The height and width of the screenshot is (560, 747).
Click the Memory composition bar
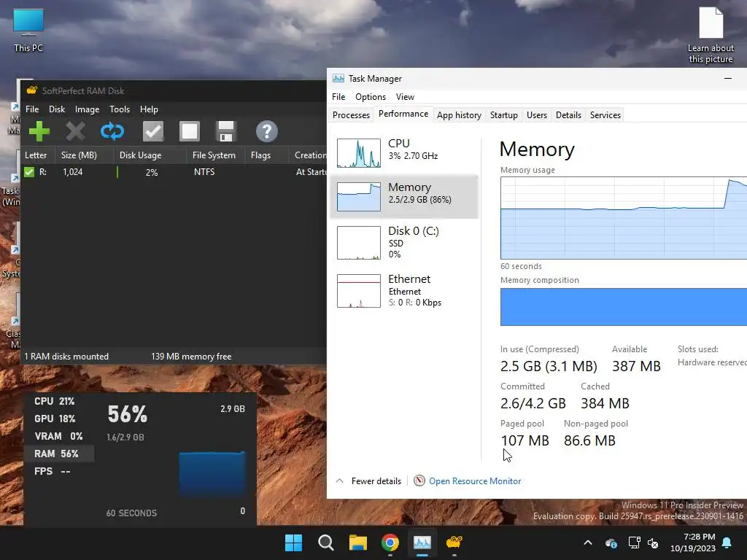click(624, 307)
